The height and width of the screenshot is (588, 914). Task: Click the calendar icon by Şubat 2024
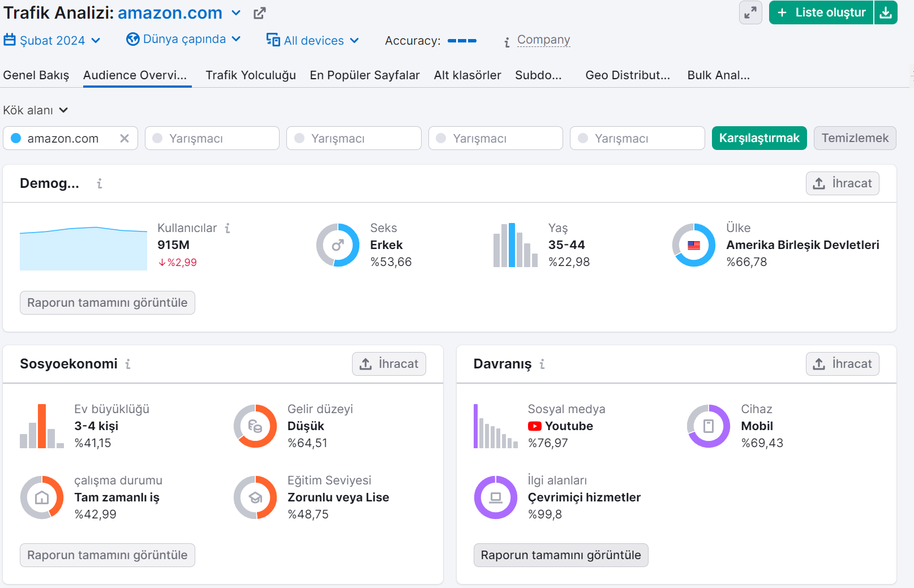pyautogui.click(x=10, y=40)
